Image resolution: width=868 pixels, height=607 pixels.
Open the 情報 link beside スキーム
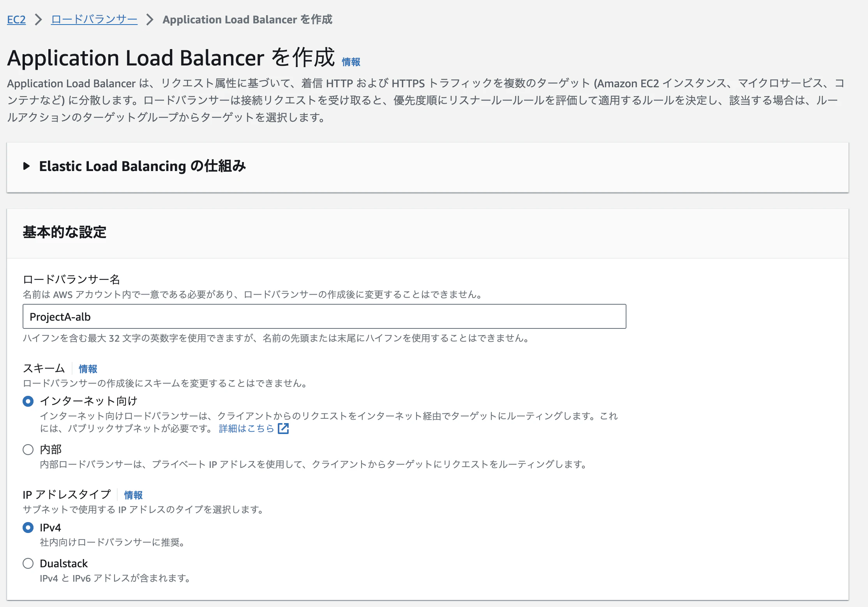(88, 369)
